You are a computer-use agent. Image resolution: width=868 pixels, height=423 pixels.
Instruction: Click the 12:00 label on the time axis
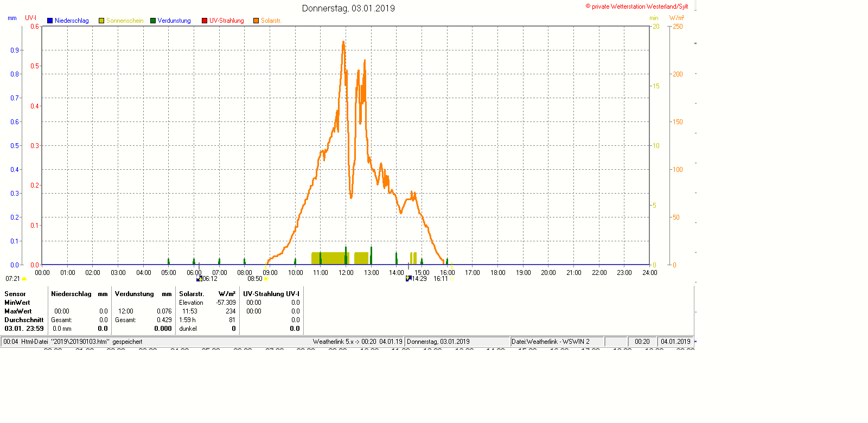(346, 273)
